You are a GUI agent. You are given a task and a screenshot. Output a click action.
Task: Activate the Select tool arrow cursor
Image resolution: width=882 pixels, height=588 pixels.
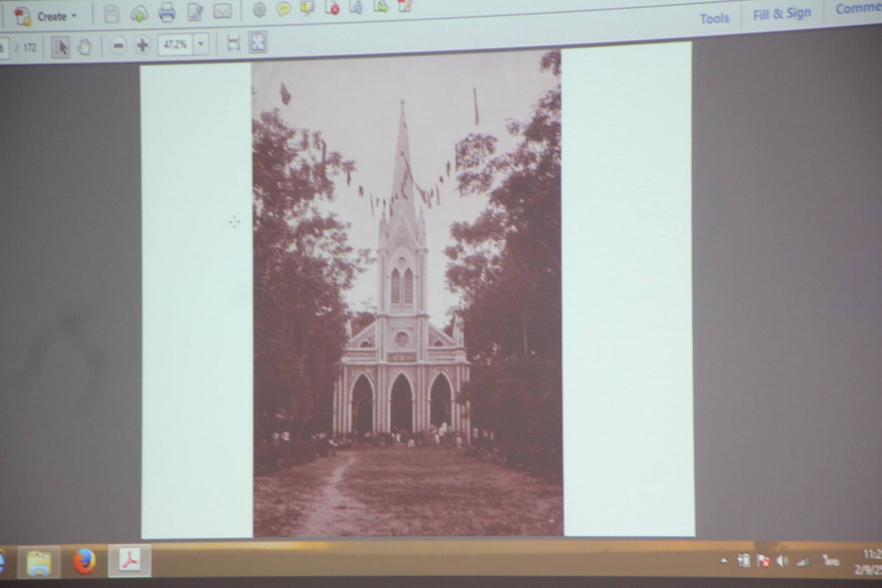(x=60, y=48)
